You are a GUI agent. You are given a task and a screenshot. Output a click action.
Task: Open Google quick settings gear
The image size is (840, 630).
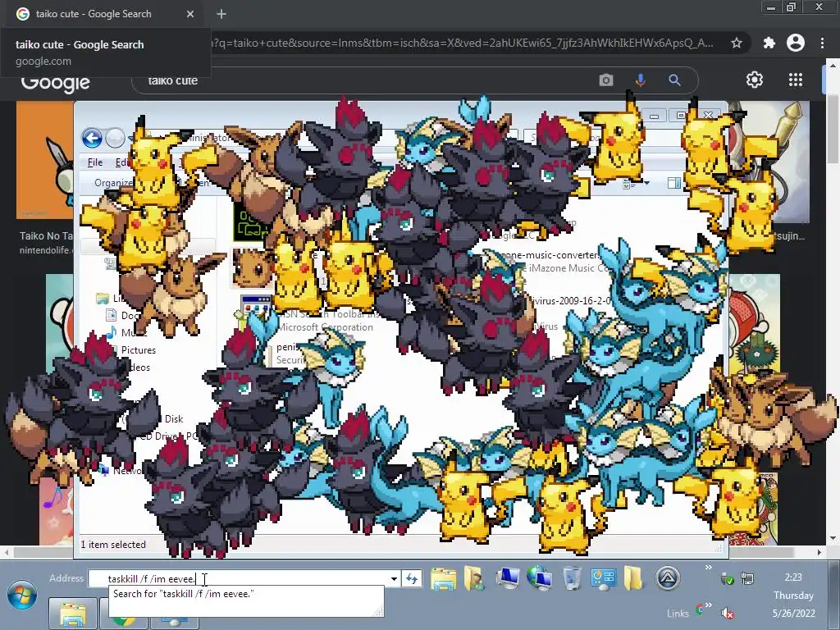coord(755,80)
